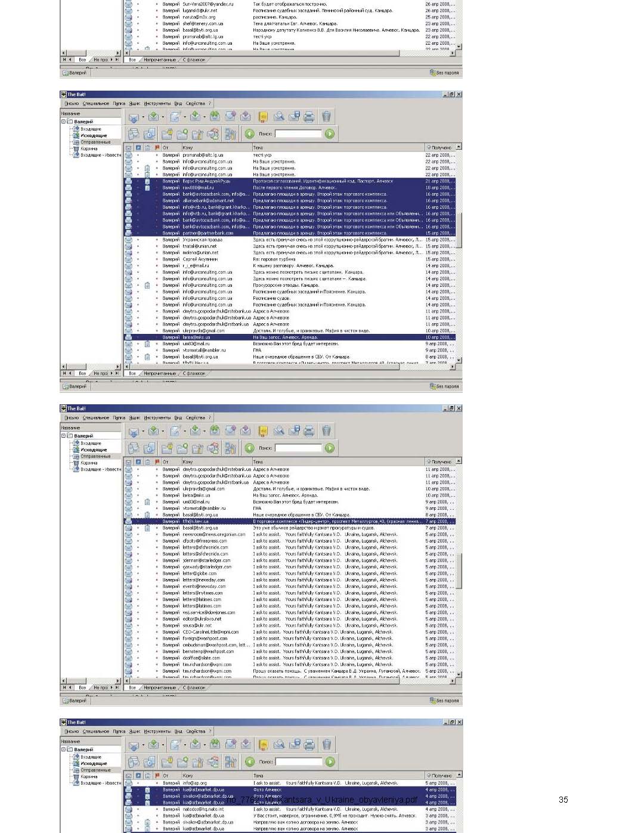
Task: Click Forward icon in Украинская правда window
Action: coord(230,117)
